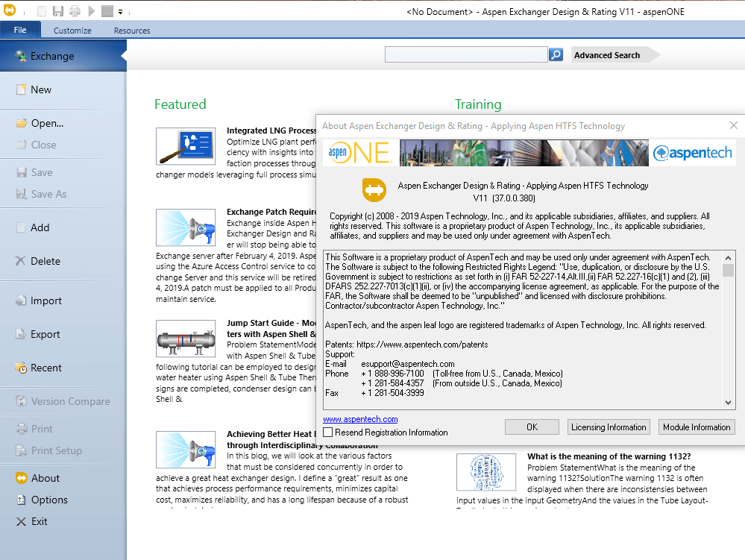Click the aspentech logo in the About banner
745x560 pixels.
pos(693,153)
